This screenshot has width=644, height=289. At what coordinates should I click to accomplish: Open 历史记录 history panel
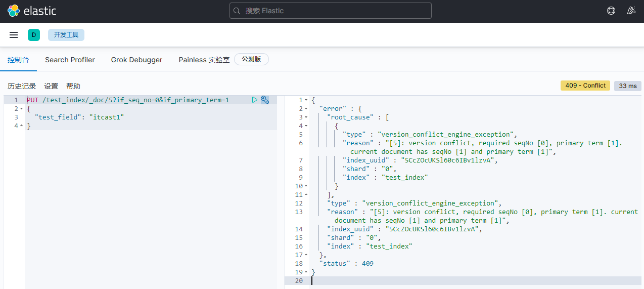22,86
